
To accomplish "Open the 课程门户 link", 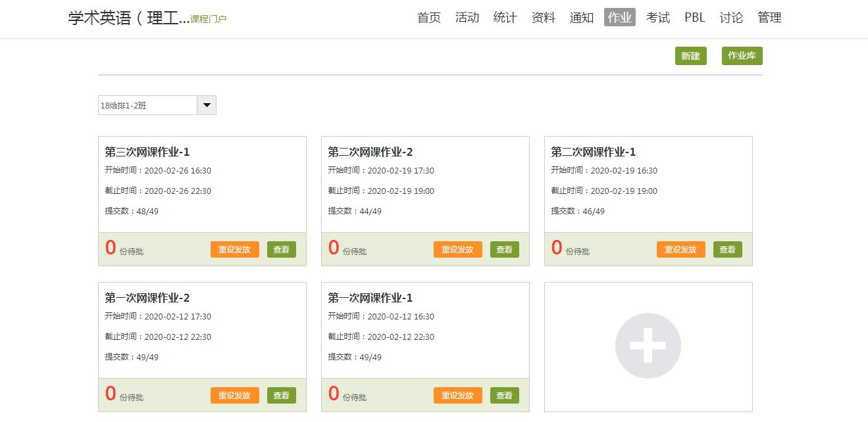I will point(208,20).
